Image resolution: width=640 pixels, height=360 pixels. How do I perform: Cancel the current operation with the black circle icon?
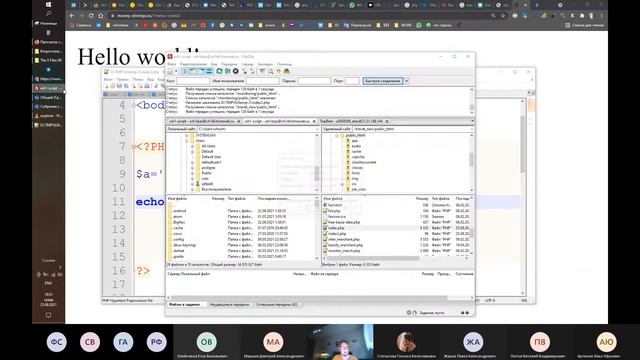pyautogui.click(x=236, y=71)
